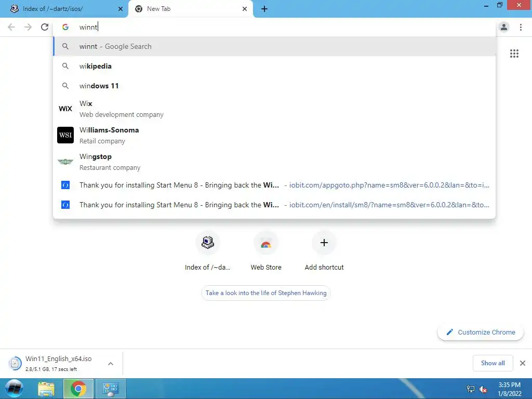
Task: Click the Wix logo suggestion icon
Action: (x=65, y=109)
